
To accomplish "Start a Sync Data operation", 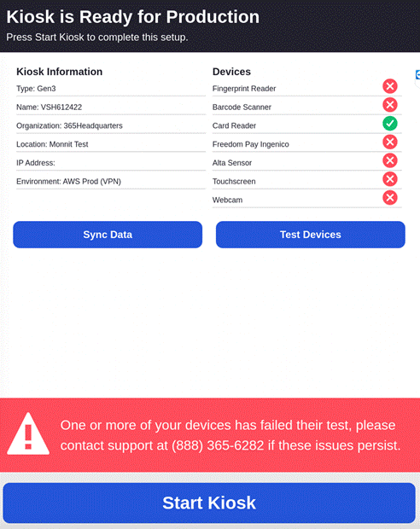I will [108, 235].
